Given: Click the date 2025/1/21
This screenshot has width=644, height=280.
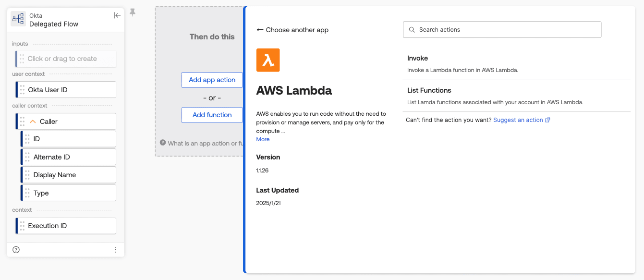Looking at the screenshot, I should point(268,203).
